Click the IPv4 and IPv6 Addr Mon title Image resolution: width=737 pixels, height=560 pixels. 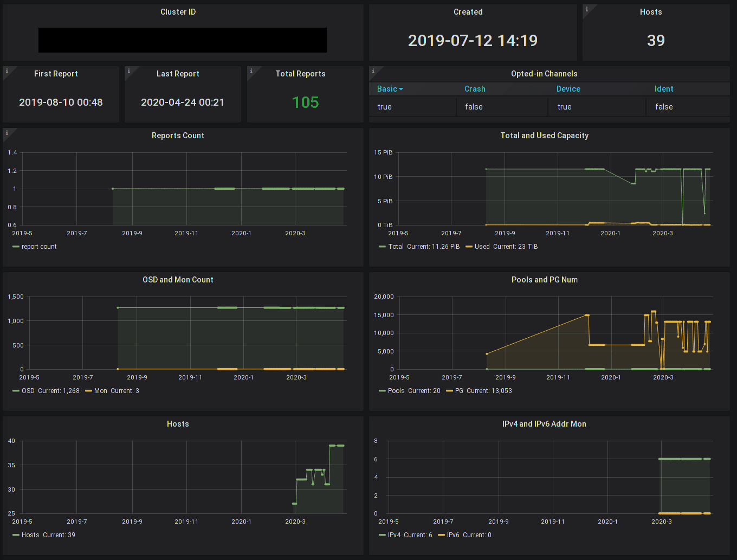tap(544, 424)
